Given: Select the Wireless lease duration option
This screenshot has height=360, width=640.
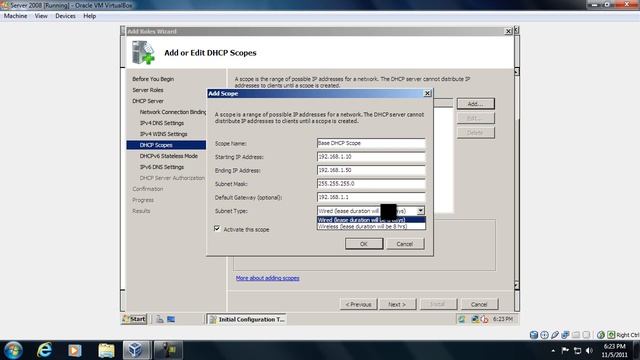Looking at the screenshot, I should [371, 227].
